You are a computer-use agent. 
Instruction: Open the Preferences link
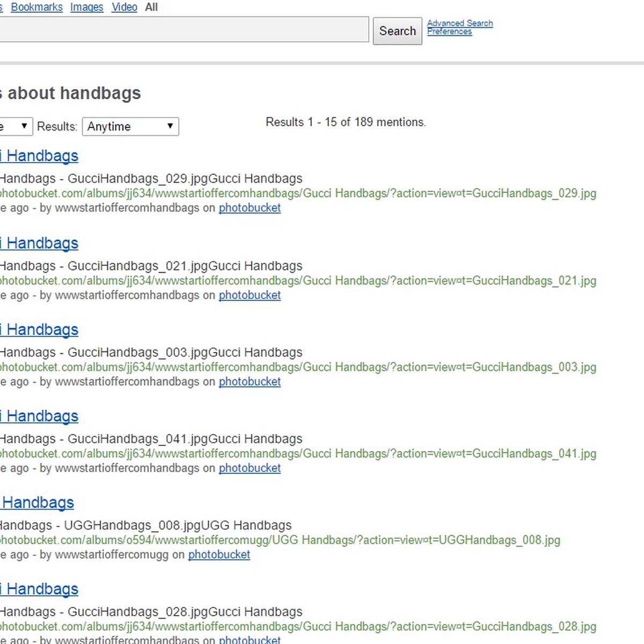coord(449,32)
